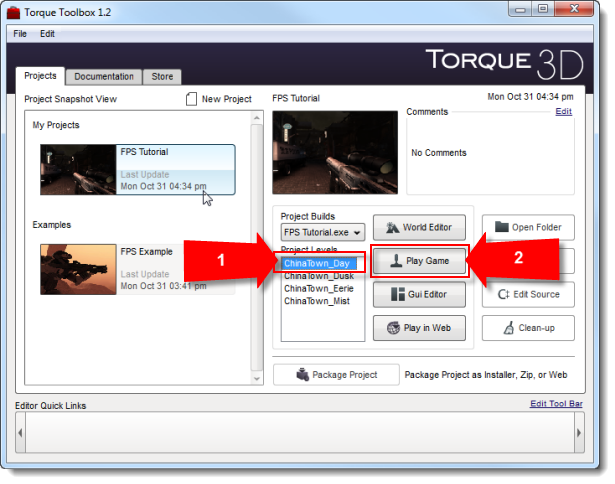Close the Torque Toolbox window
Image resolution: width=615 pixels, height=484 pixels.
click(x=574, y=9)
